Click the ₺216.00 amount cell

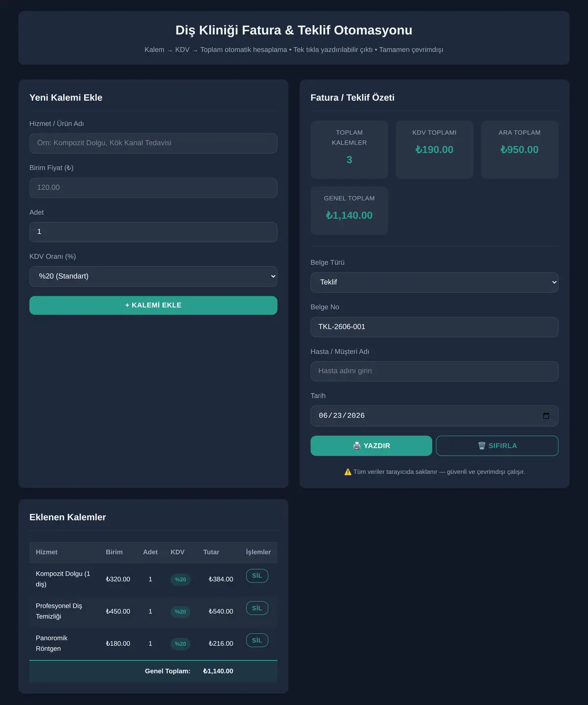coord(221,643)
